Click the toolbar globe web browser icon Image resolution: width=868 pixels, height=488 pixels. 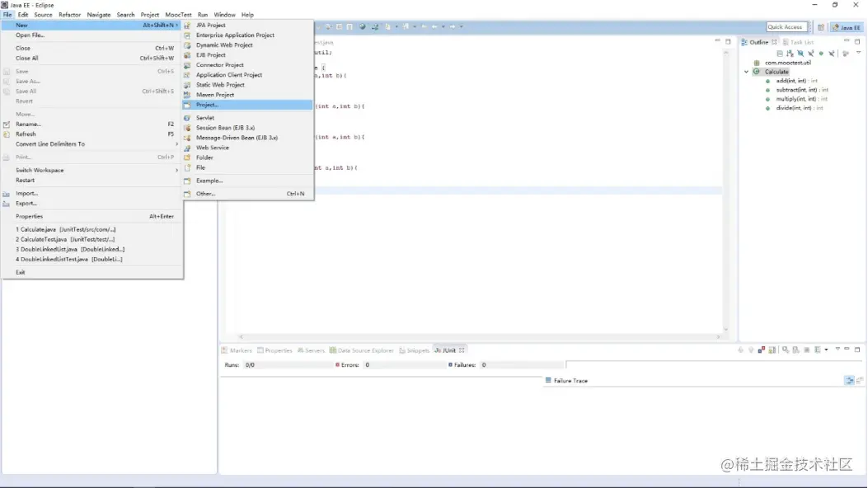[363, 26]
